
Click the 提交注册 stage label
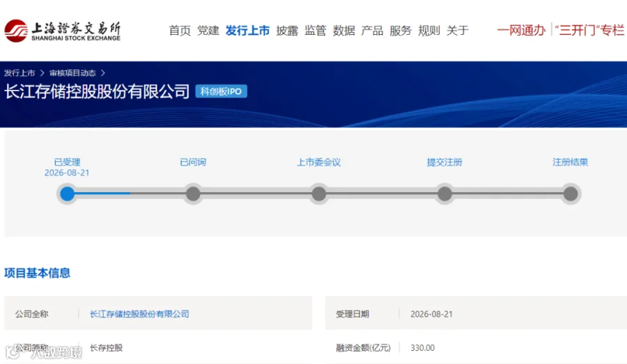click(444, 162)
